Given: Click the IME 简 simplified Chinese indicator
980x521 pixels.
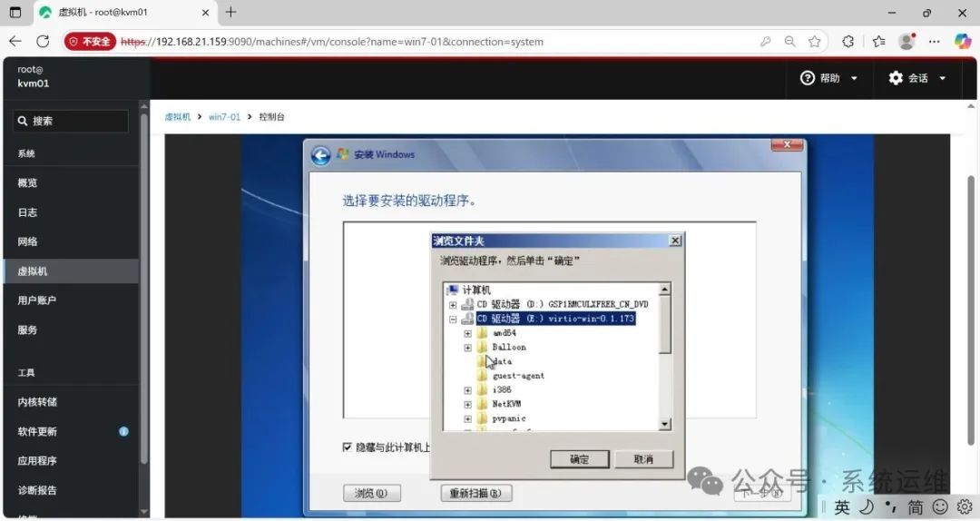Looking at the screenshot, I should click(915, 507).
